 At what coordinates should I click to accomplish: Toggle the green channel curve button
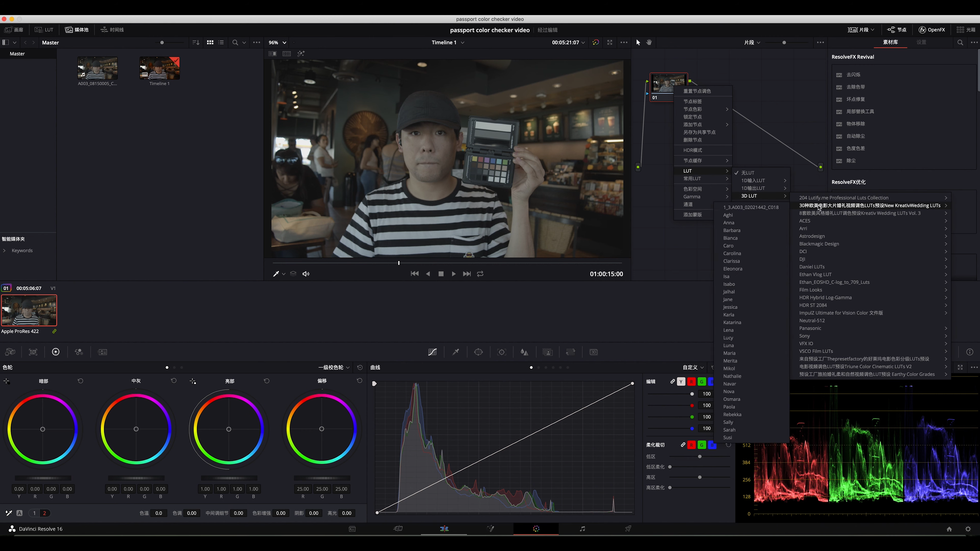click(x=702, y=381)
